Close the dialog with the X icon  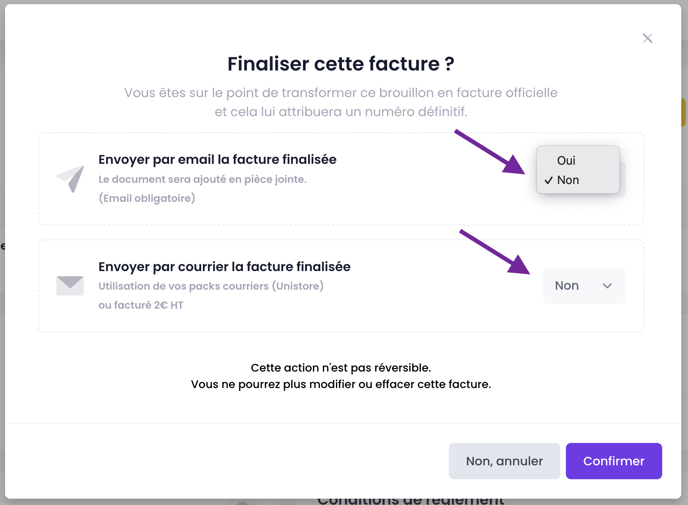tap(647, 39)
